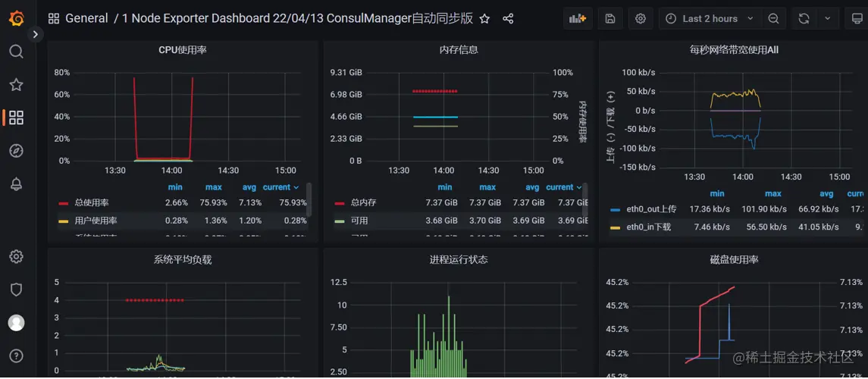The image size is (868, 379).
Task: Click the 75.93% max value of 总使用率
Action: click(x=213, y=202)
